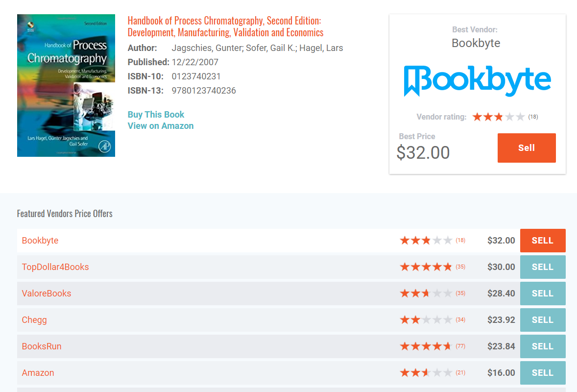The width and height of the screenshot is (577, 392).
Task: Click the vendor rating stars for Bookbyte card
Action: tap(499, 117)
